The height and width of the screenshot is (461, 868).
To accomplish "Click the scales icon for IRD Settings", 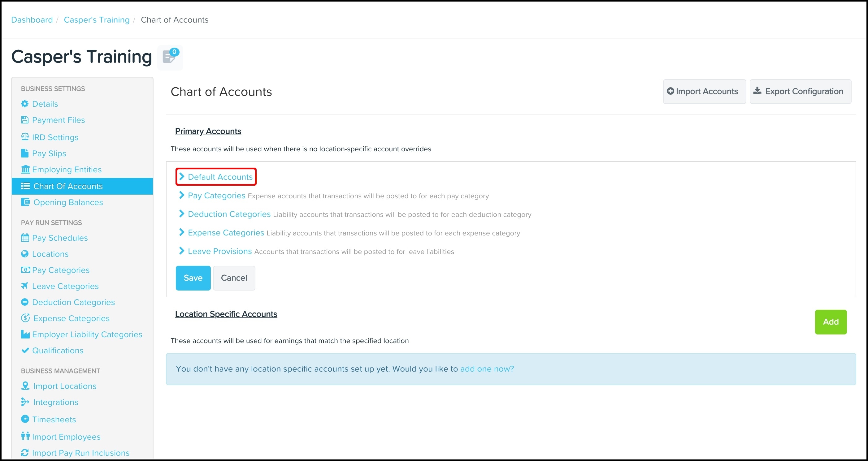I will [24, 137].
